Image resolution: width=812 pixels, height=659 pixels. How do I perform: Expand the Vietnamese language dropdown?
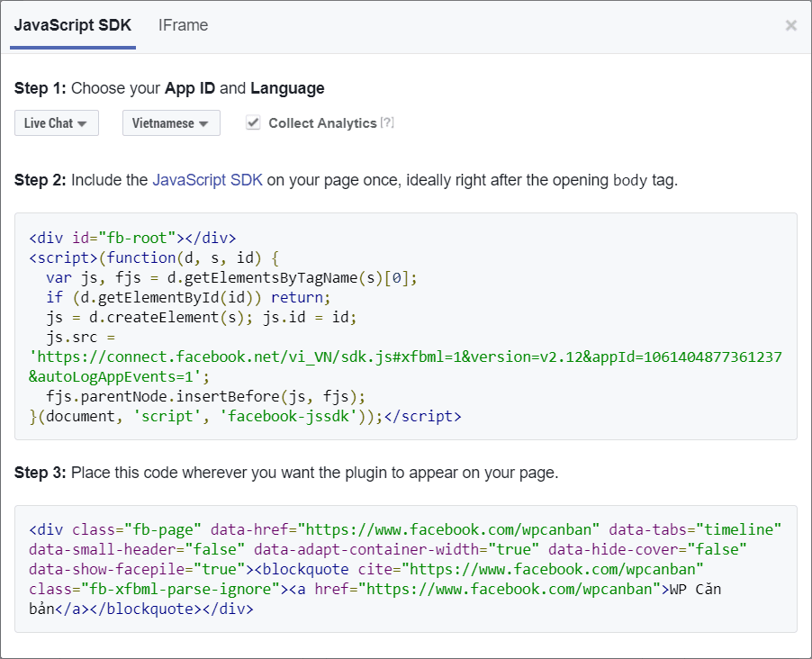(x=171, y=123)
